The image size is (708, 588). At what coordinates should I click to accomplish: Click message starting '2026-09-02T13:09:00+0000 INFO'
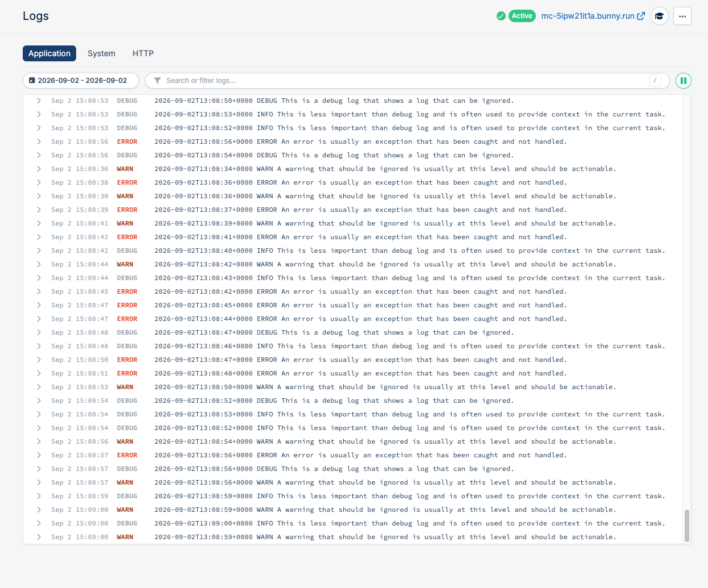point(410,523)
